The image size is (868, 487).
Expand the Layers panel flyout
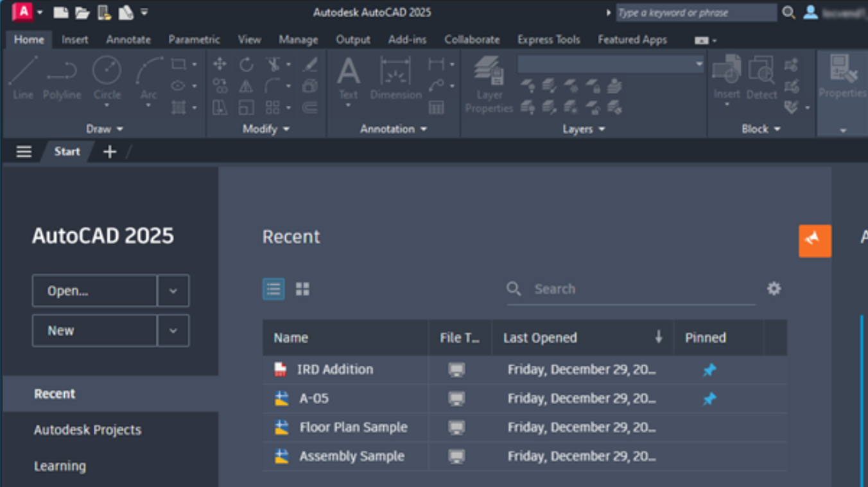584,129
